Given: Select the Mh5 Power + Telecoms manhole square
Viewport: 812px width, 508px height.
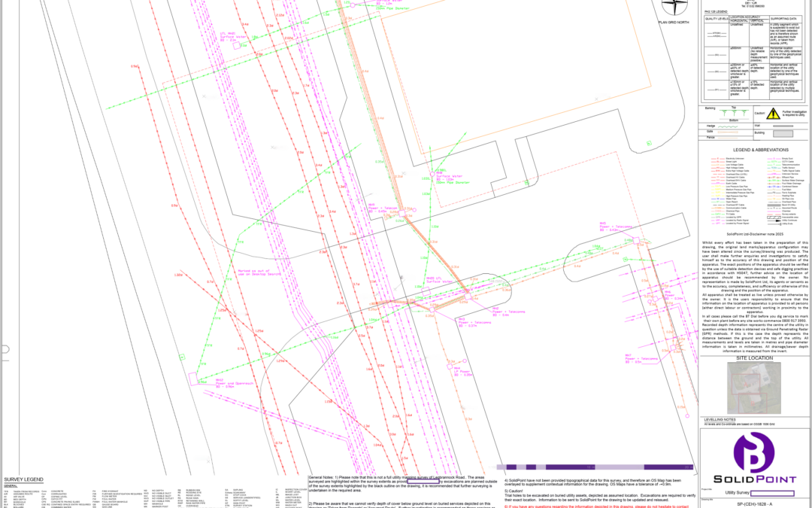Looking at the screenshot, I should tap(637, 241).
